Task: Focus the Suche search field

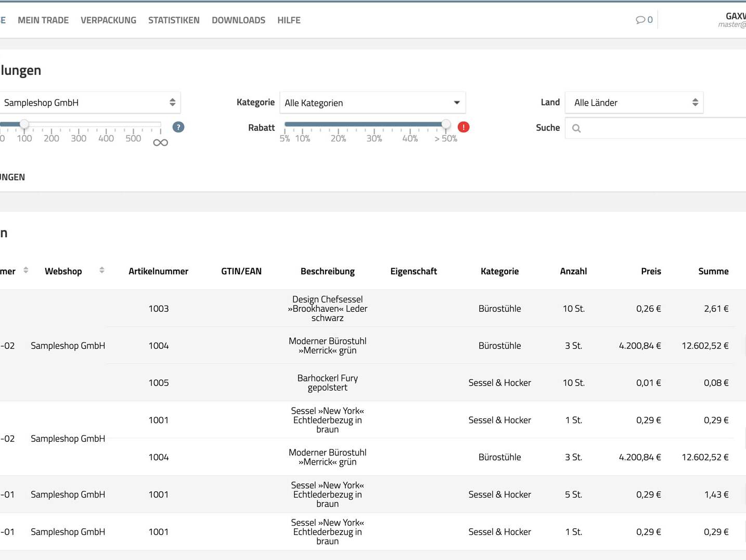Action: [x=655, y=128]
